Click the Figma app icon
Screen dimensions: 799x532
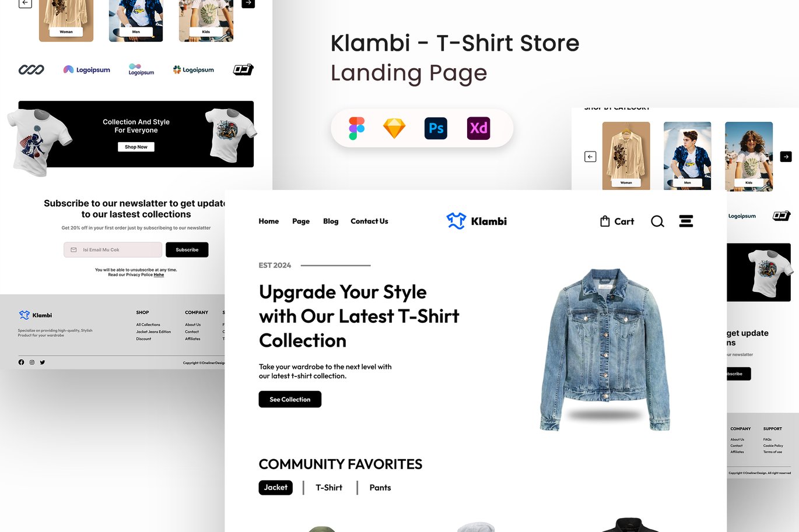pos(357,128)
